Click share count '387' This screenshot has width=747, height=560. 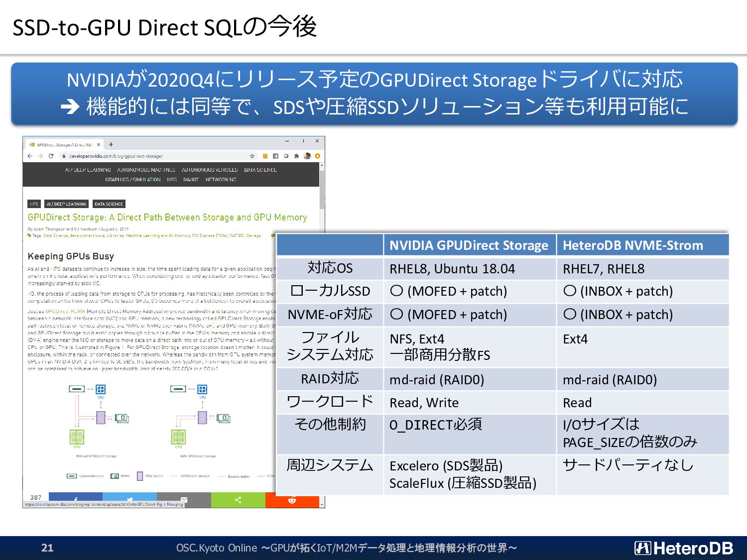pyautogui.click(x=36, y=497)
